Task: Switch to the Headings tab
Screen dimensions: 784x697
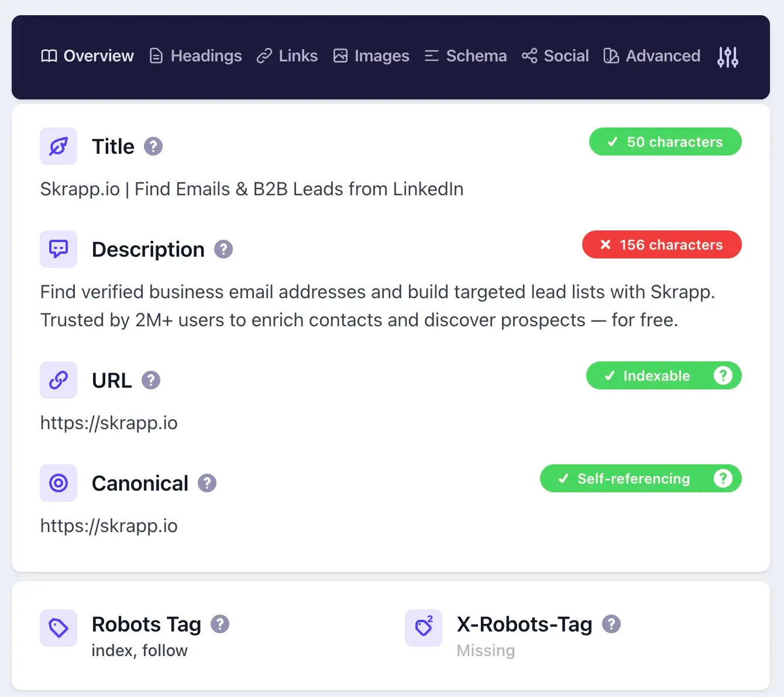Action: pyautogui.click(x=195, y=56)
